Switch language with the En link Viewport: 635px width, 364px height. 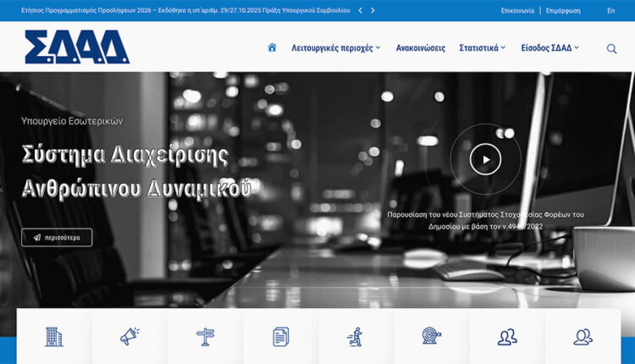(611, 11)
